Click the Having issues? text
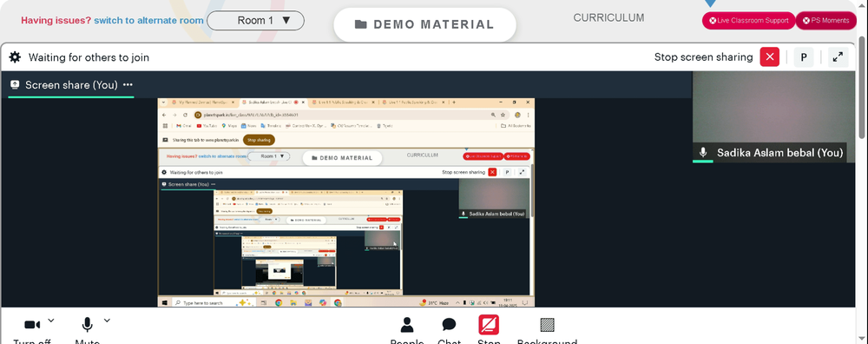Image resolution: width=868 pixels, height=344 pixels. coord(56,21)
